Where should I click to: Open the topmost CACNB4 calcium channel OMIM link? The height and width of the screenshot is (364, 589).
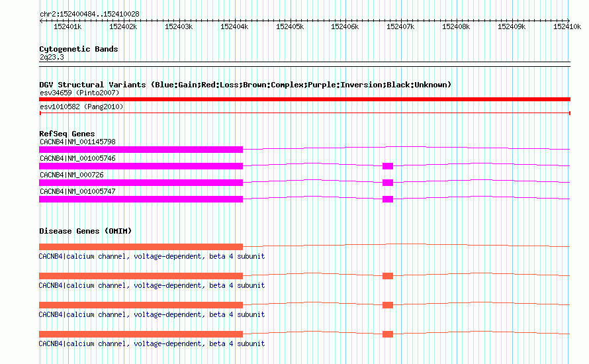(152, 256)
